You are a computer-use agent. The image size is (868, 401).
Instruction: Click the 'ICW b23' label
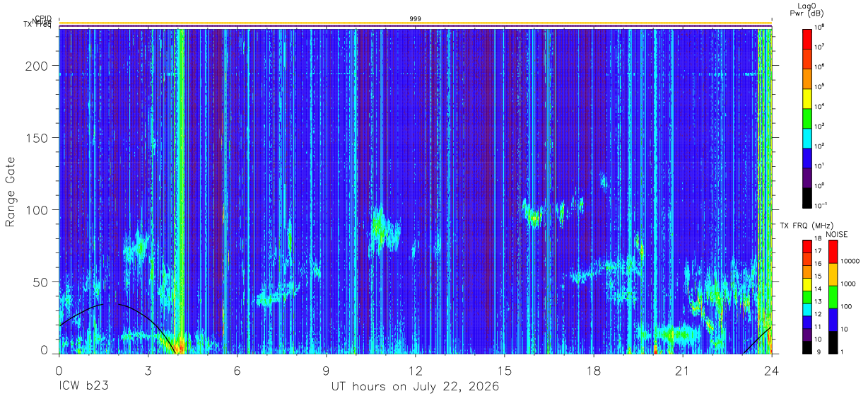pos(83,387)
